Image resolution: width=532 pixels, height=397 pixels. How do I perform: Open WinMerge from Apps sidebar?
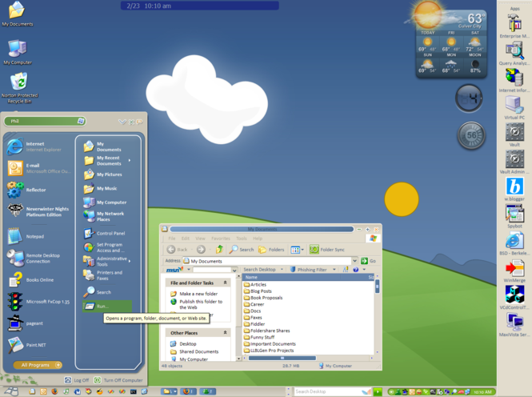[x=514, y=271]
